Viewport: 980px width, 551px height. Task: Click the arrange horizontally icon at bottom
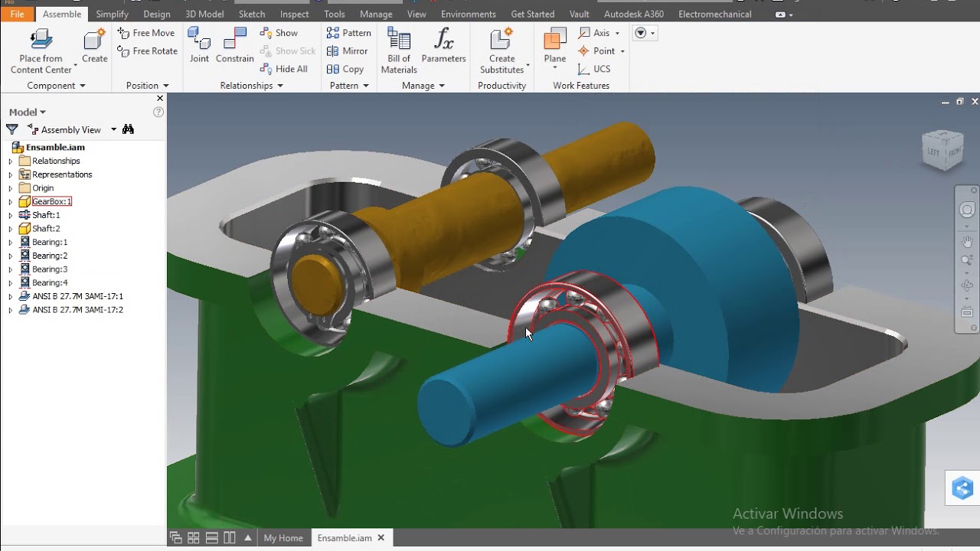[x=212, y=538]
